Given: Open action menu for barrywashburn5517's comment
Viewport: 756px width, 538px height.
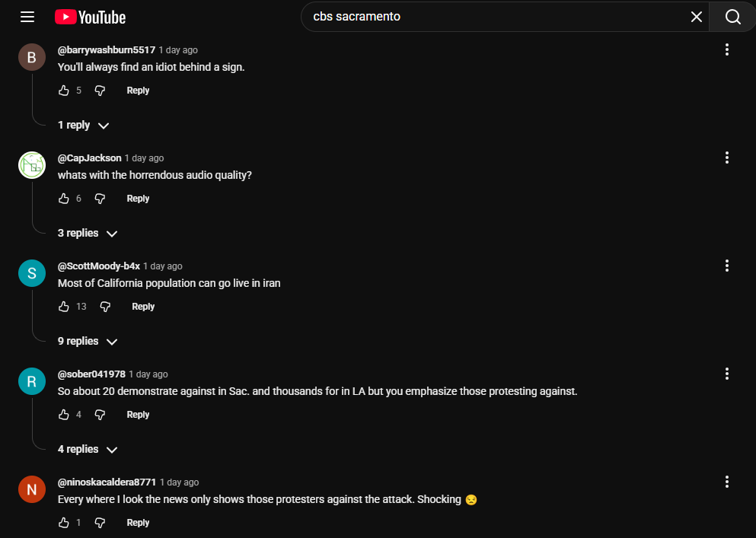Looking at the screenshot, I should click(x=727, y=49).
